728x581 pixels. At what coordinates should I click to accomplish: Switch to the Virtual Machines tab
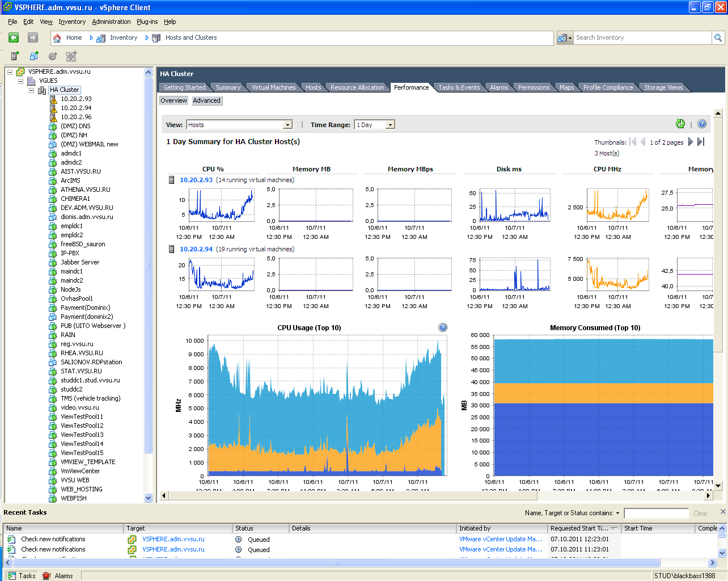pos(273,87)
